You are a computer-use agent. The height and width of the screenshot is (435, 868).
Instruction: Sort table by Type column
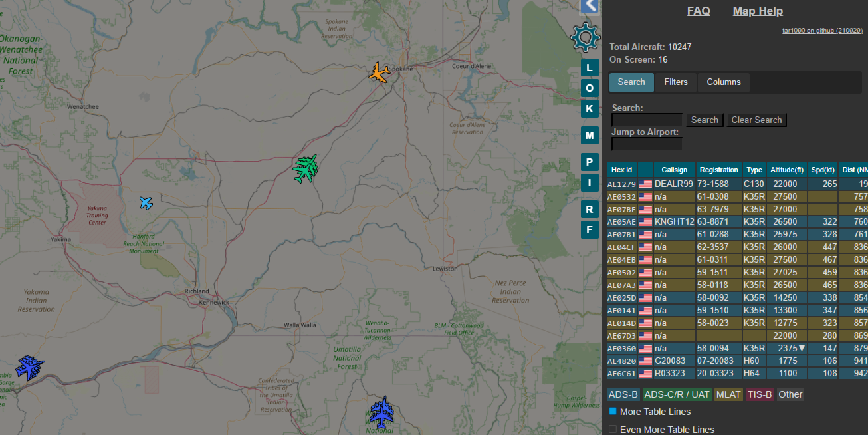pyautogui.click(x=754, y=170)
